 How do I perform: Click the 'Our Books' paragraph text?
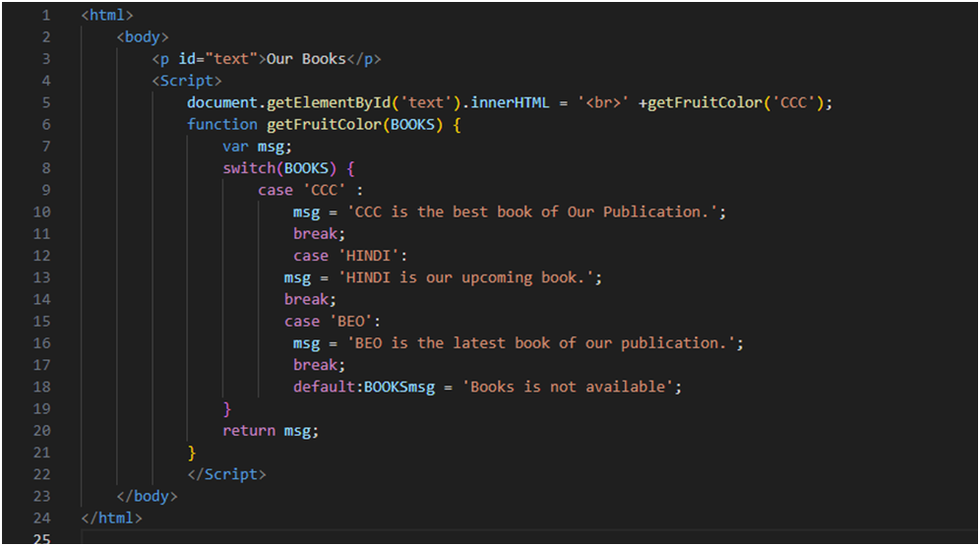[306, 59]
